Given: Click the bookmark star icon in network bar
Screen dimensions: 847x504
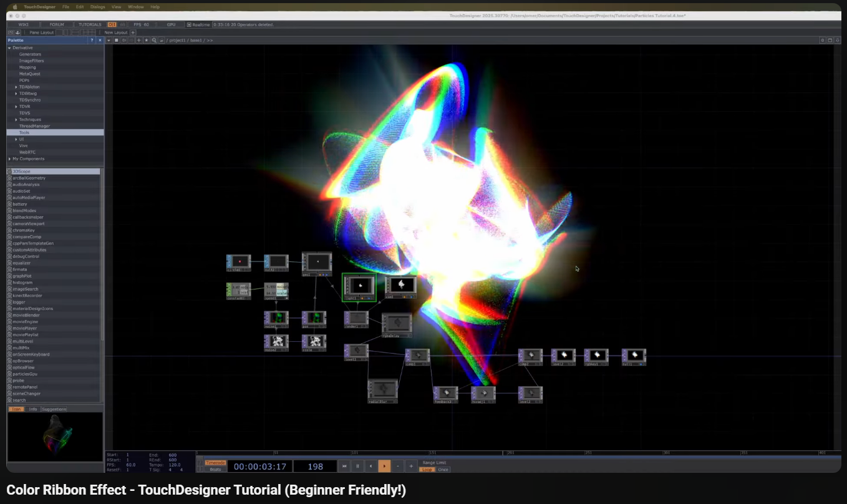Looking at the screenshot, I should 147,40.
